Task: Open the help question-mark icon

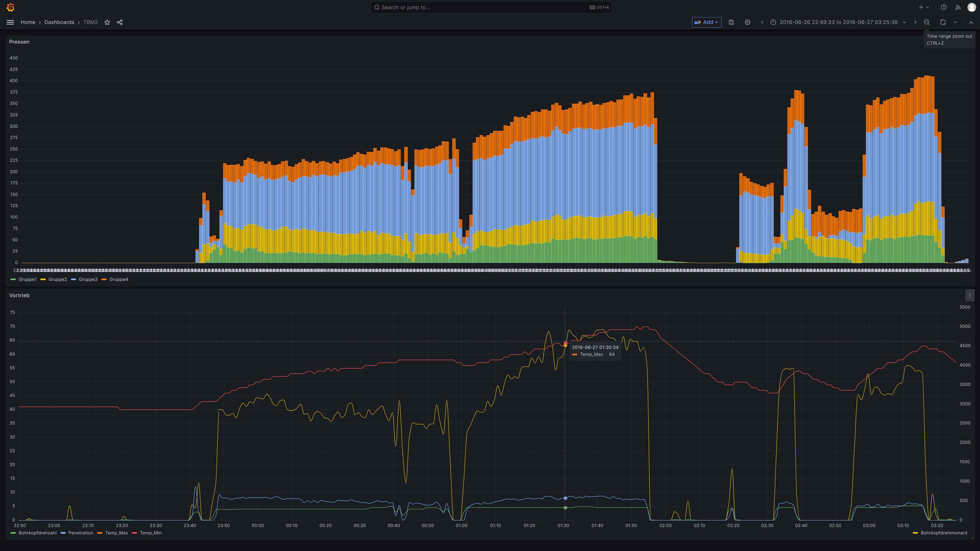Action: (x=944, y=7)
